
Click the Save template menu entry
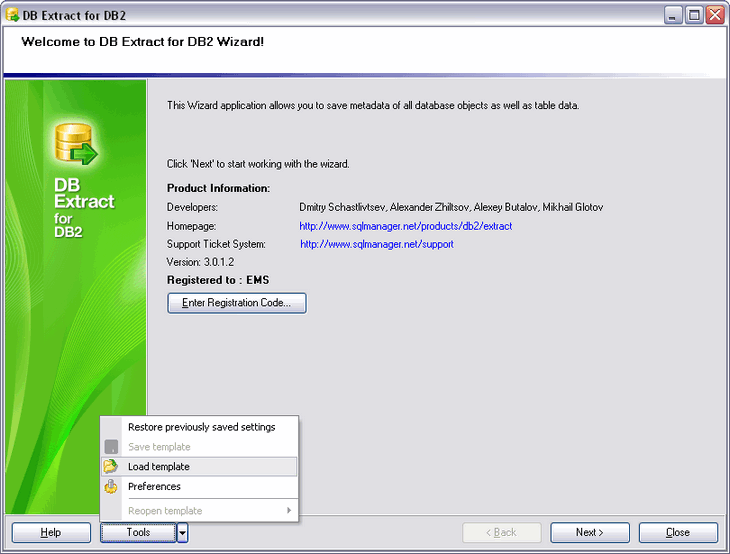(159, 447)
